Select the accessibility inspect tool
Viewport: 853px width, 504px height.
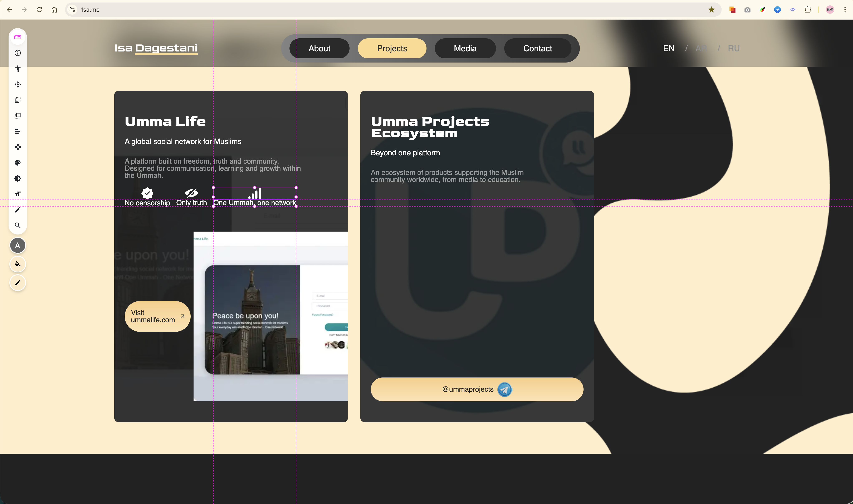(18, 69)
